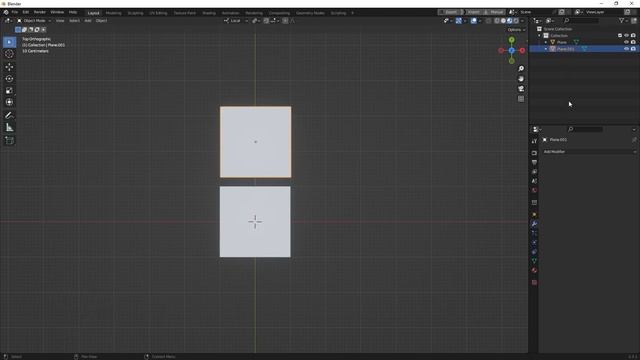Hide Plane.001 with its eye icon
The height and width of the screenshot is (360, 640).
tap(627, 49)
